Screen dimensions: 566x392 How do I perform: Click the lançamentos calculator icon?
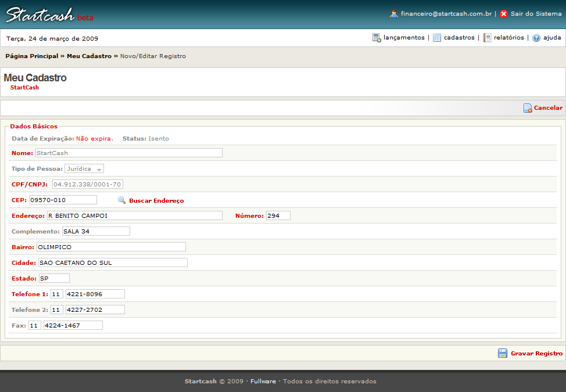point(377,38)
